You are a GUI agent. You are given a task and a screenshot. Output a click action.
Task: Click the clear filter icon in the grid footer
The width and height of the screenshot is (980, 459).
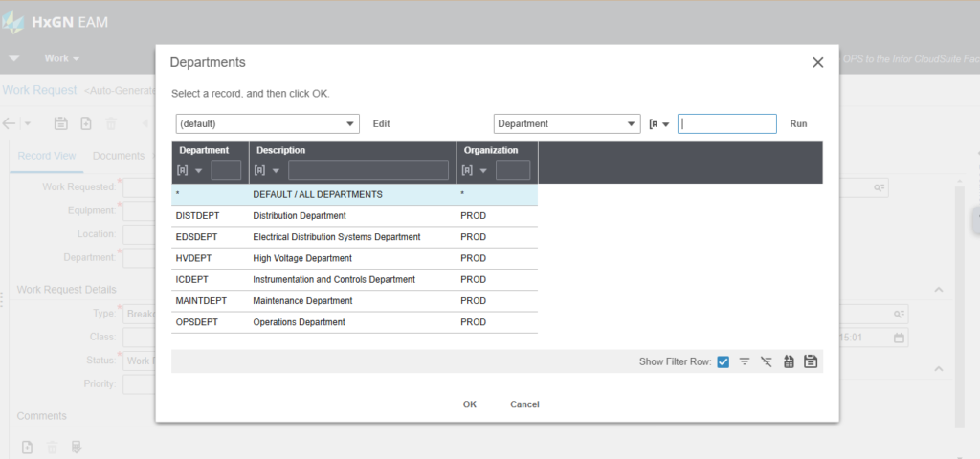tap(767, 361)
